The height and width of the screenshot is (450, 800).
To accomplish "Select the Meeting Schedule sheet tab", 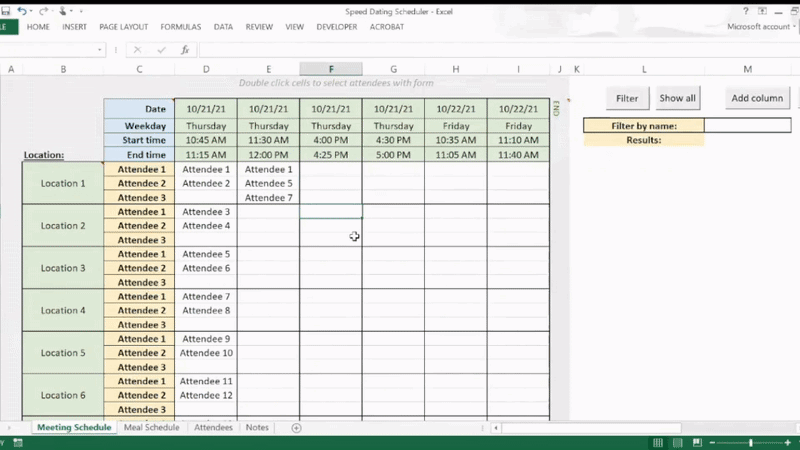I will pyautogui.click(x=74, y=428).
